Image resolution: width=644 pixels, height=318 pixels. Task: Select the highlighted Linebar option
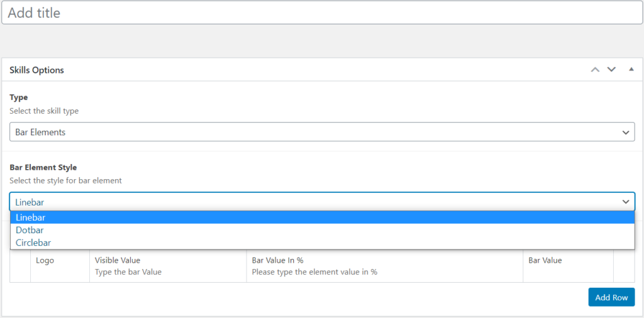pos(323,217)
